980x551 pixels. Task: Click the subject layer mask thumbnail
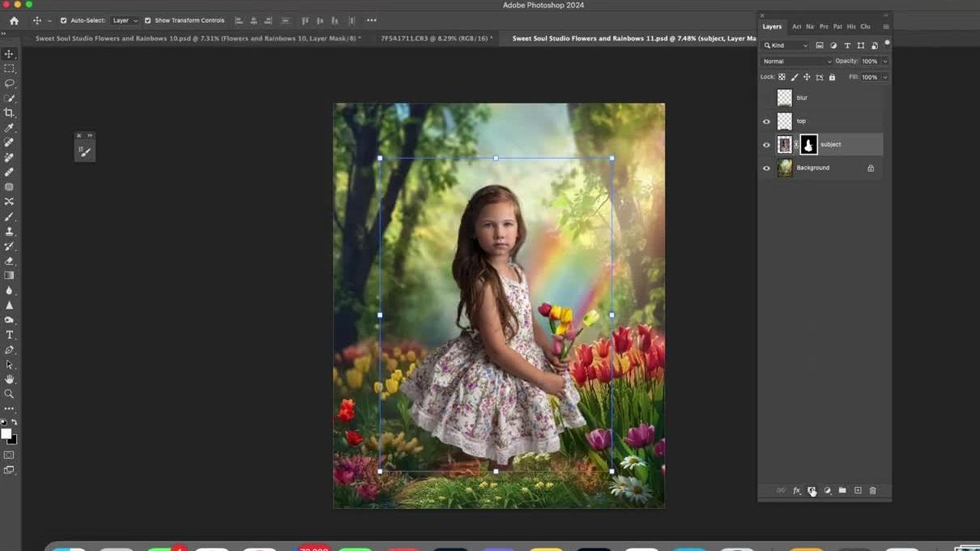[x=808, y=145]
